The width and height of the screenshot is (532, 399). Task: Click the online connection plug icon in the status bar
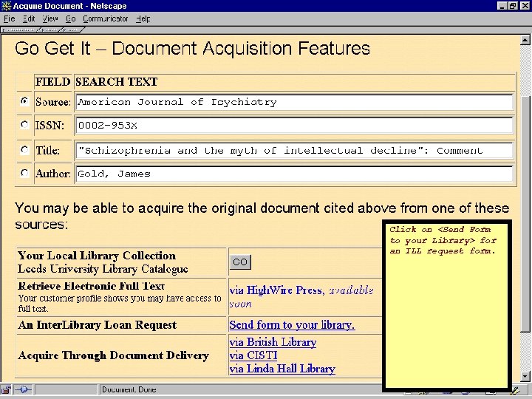click(x=23, y=389)
